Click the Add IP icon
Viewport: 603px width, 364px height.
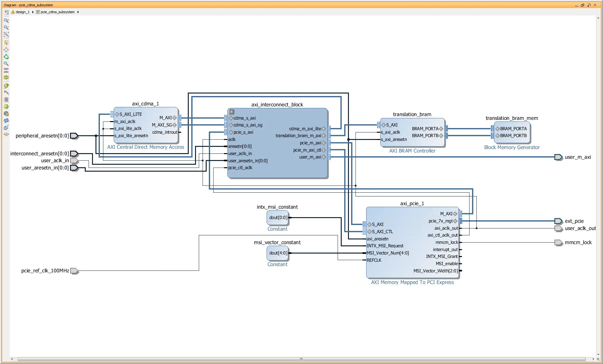tap(6, 86)
